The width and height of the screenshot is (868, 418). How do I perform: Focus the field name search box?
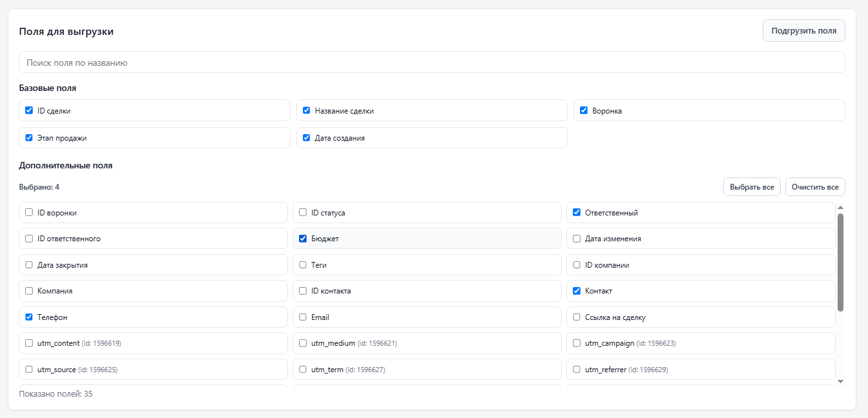coord(432,63)
